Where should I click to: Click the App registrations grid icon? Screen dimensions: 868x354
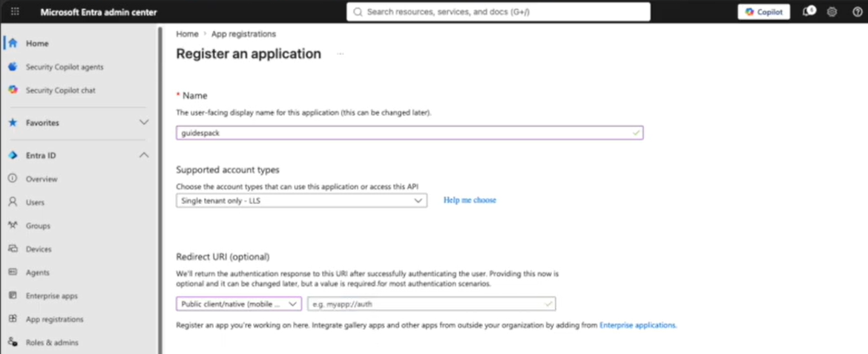point(13,319)
